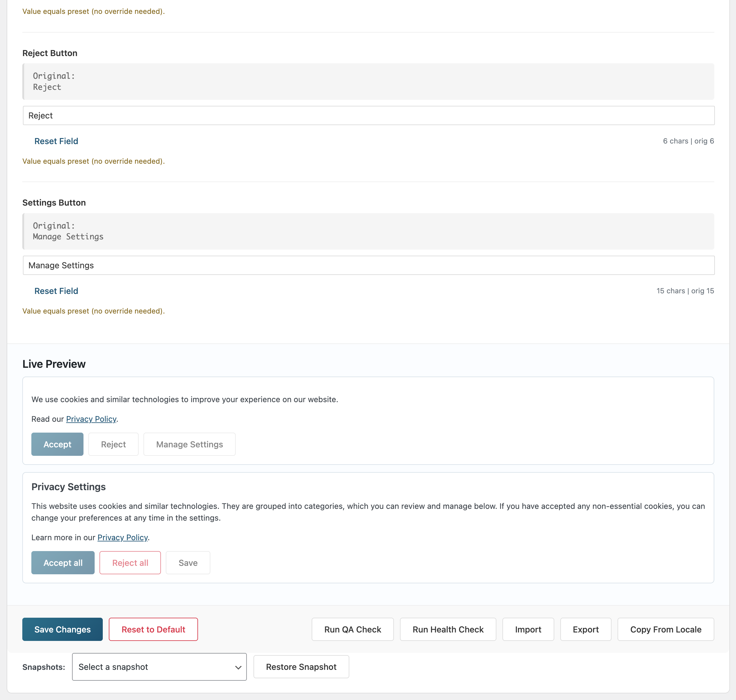Reset the Reject Button field
Viewport: 736px width, 700px height.
point(56,141)
